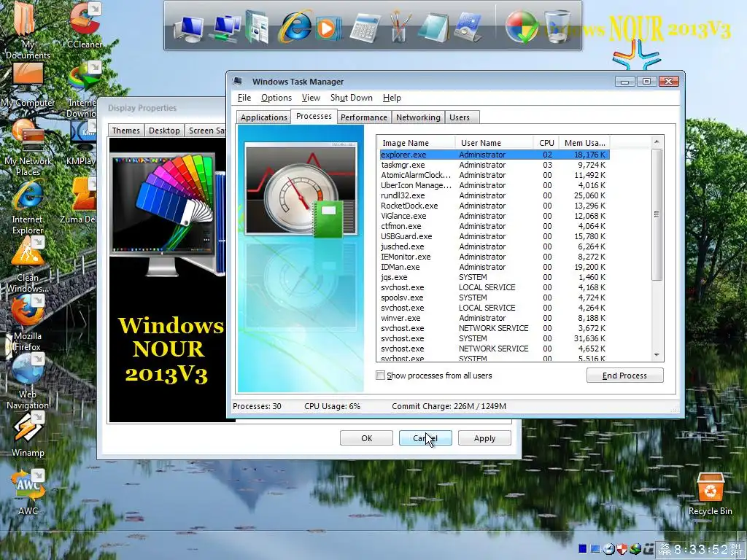Click the tray date and time display
747x560 pixels.
coord(700,550)
